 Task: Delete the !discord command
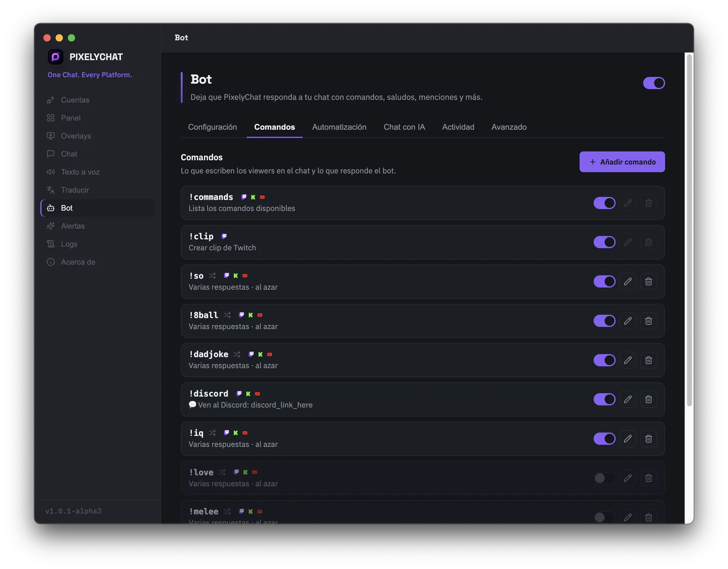pyautogui.click(x=648, y=399)
